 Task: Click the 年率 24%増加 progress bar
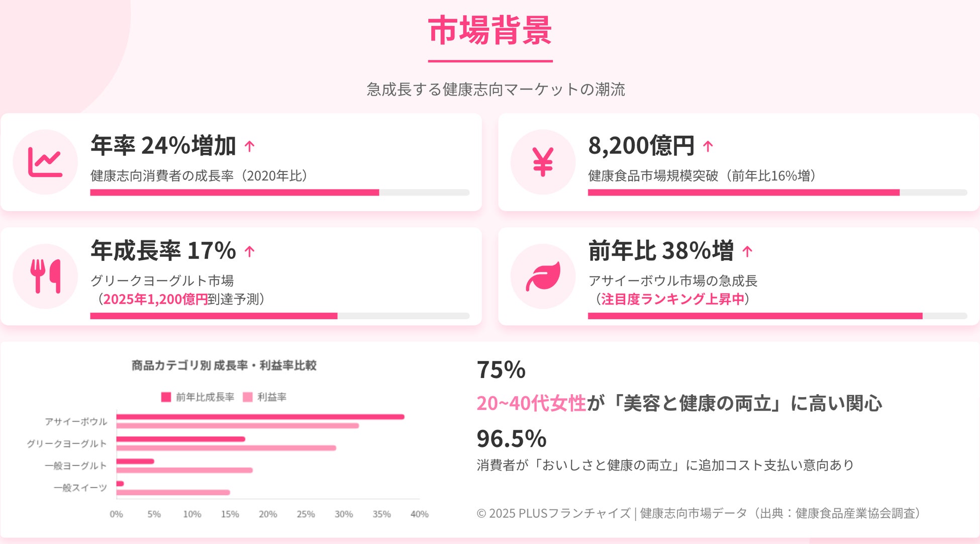point(279,193)
